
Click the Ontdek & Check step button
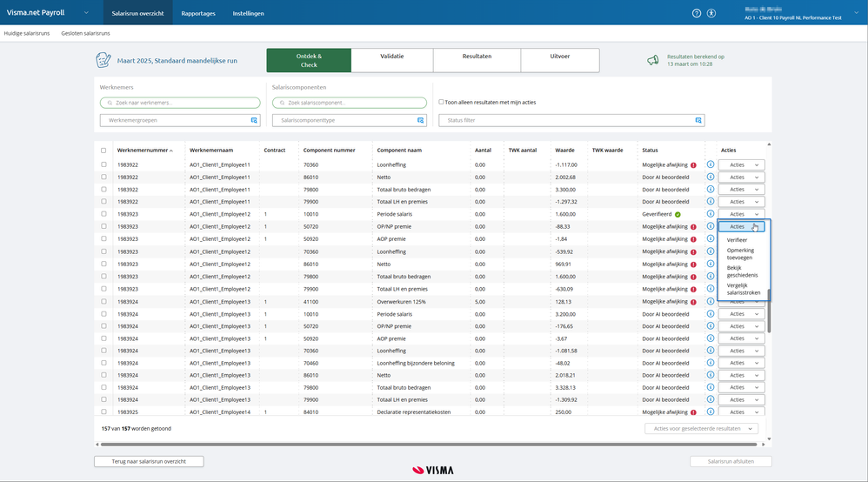point(309,60)
